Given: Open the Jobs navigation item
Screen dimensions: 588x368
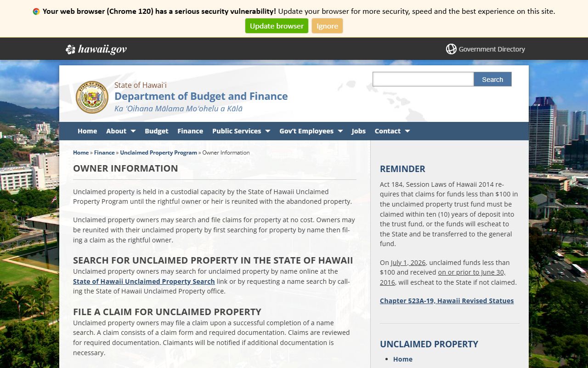Looking at the screenshot, I should pos(359,131).
